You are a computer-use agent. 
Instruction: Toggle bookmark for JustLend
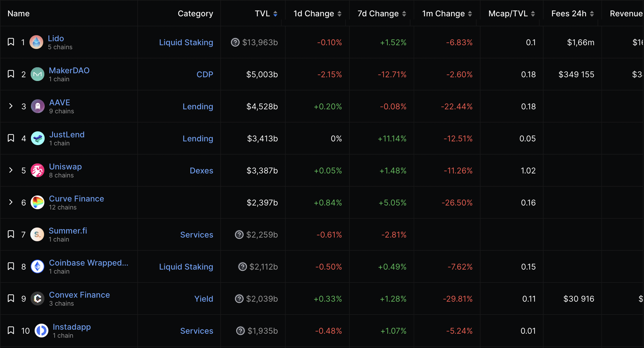pyautogui.click(x=11, y=138)
